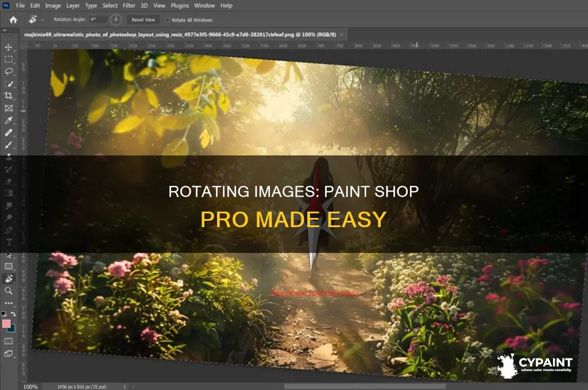Toggle Quick Mask mode

coord(8,341)
